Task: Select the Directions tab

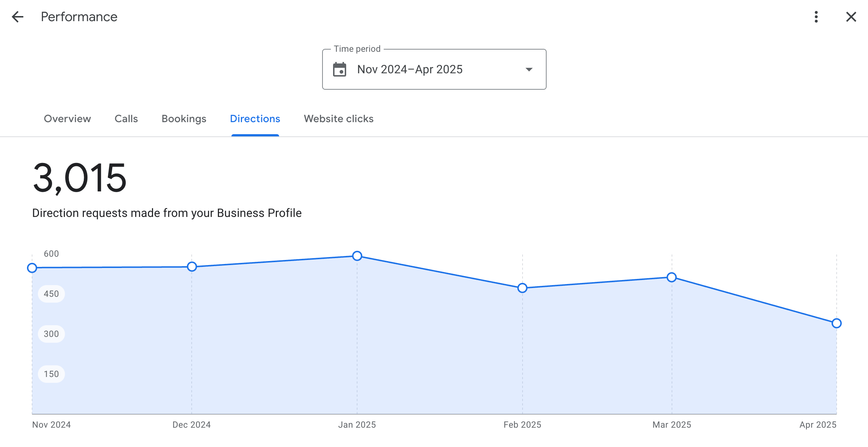Action: (255, 119)
